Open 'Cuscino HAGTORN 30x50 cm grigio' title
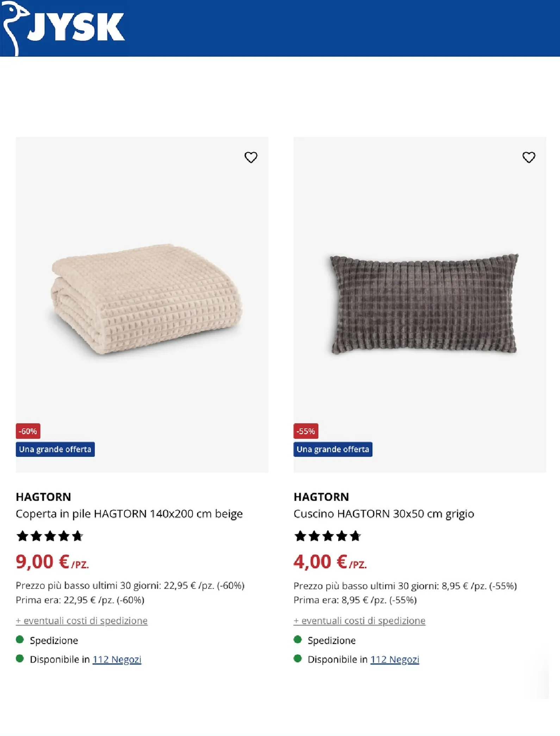The width and height of the screenshot is (560, 736). tap(384, 514)
